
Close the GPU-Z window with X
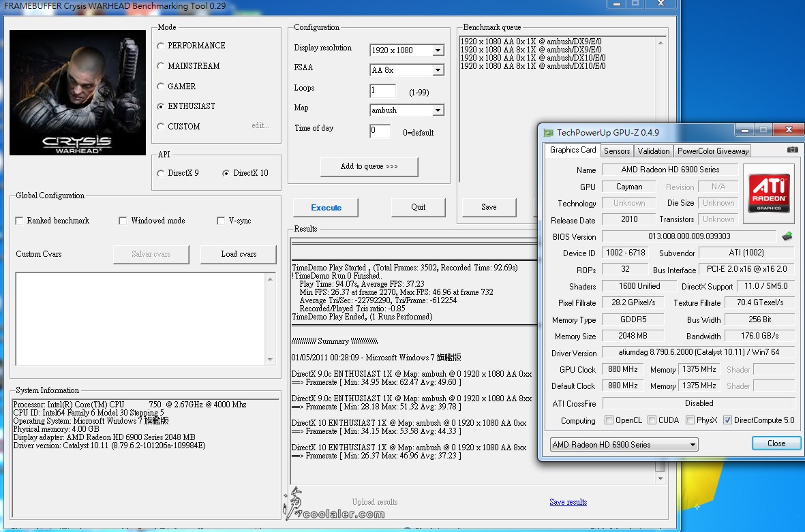[x=789, y=130]
